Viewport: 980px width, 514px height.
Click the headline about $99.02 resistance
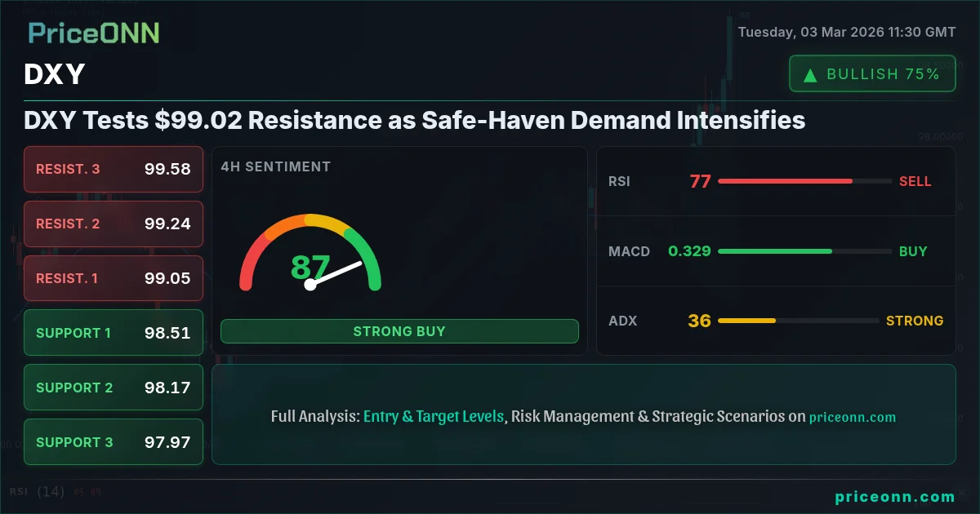point(415,121)
